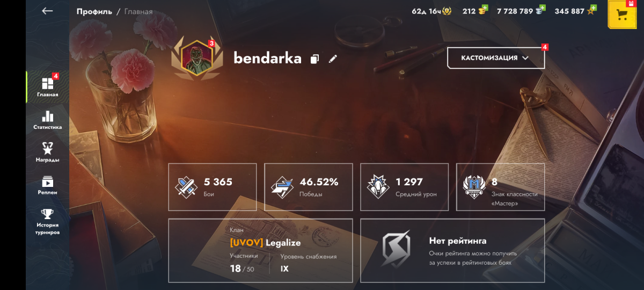
Task: Open premium time 62д 16ч indicator
Action: [x=431, y=11]
